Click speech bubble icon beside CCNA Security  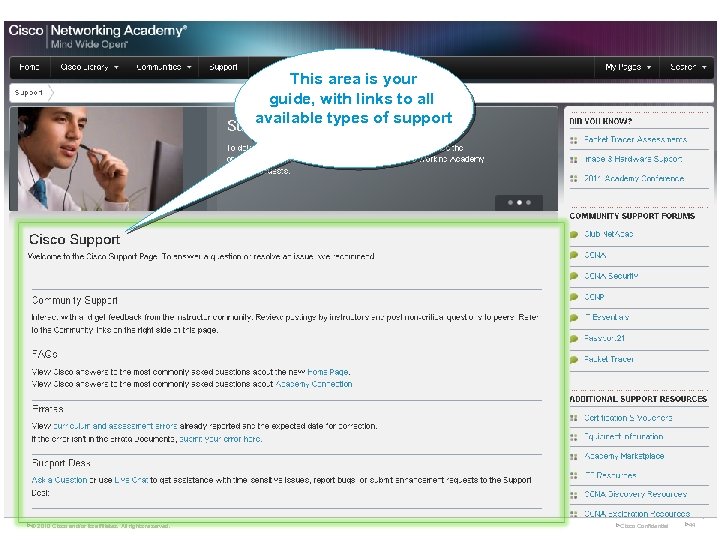point(574,276)
